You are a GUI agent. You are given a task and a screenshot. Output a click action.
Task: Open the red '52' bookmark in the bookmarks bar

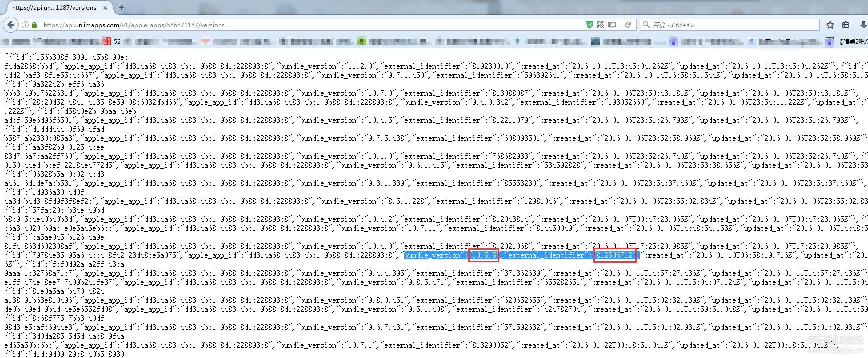click(111, 41)
